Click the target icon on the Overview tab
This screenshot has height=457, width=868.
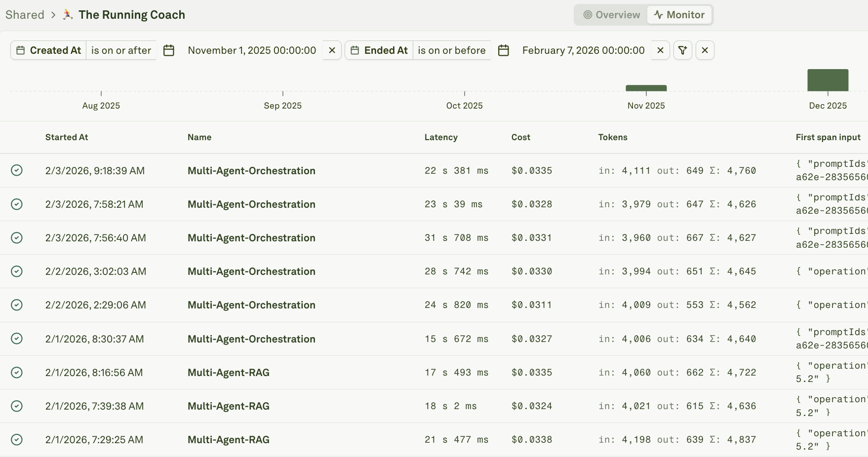(x=588, y=15)
